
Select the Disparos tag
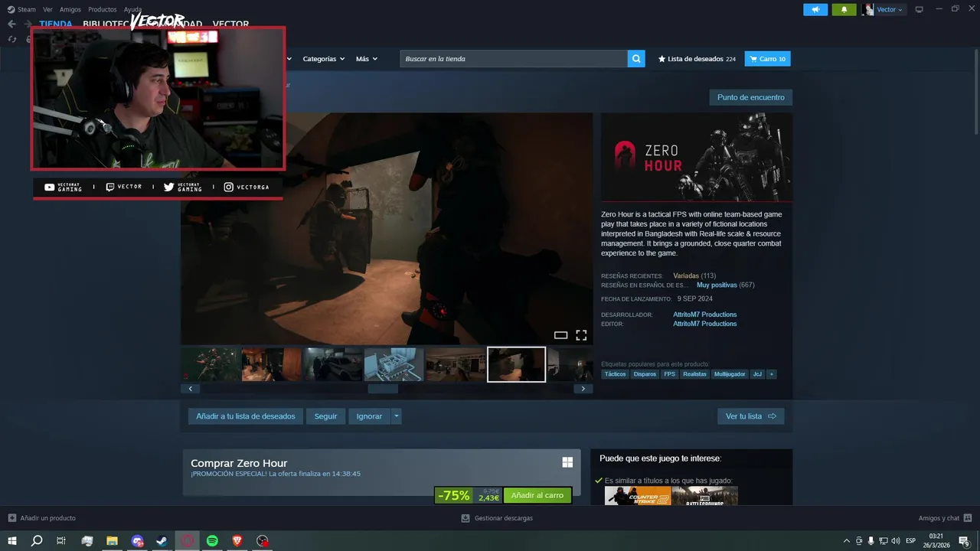tap(645, 374)
